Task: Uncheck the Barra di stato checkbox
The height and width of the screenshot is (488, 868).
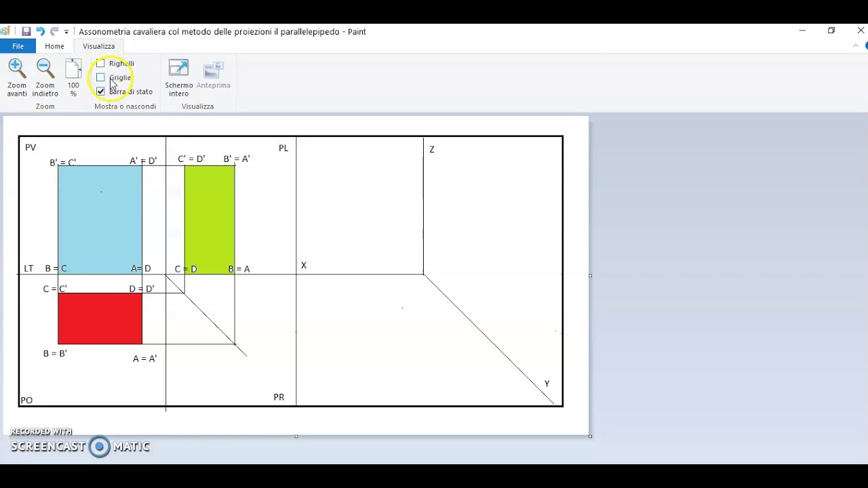Action: click(100, 91)
